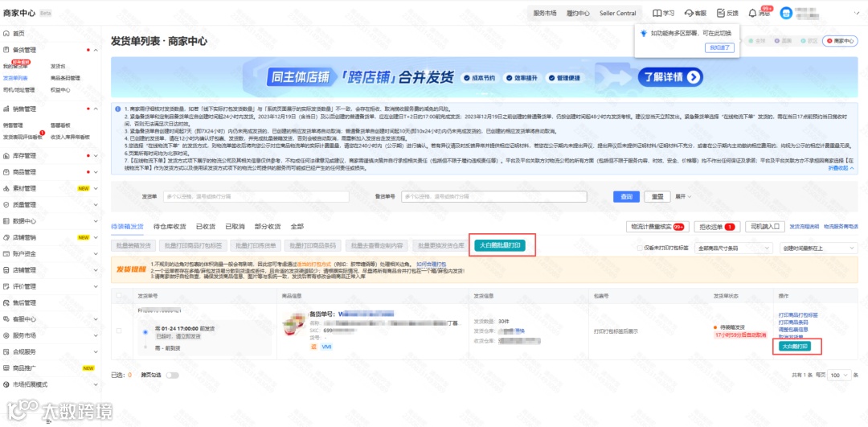
Task: Toggle the 跨页勾选 switch
Action: pos(172,375)
